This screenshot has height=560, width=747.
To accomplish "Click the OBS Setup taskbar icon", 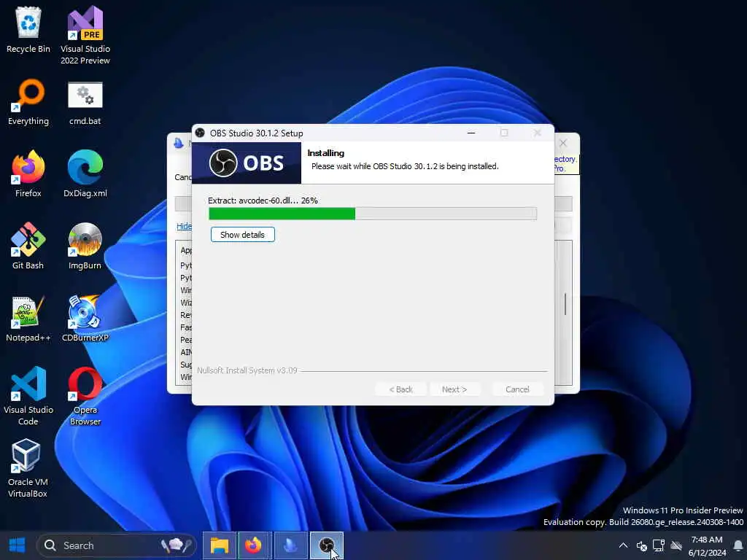I will click(326, 545).
